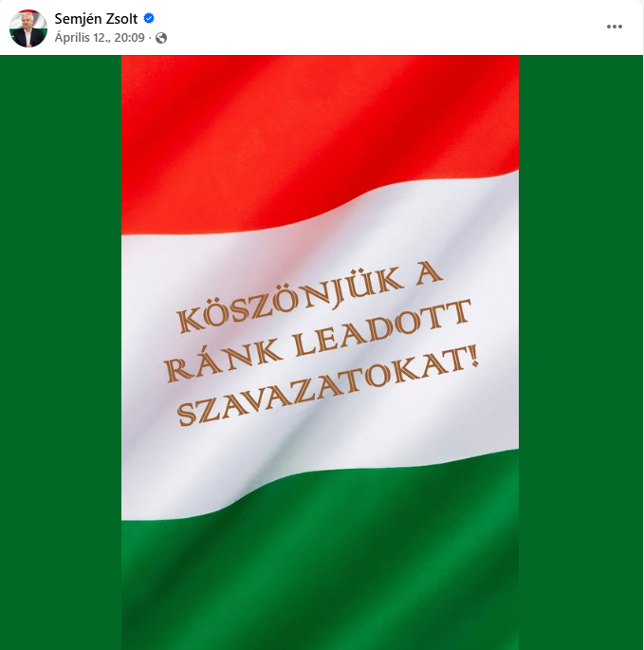This screenshot has width=644, height=650.
Task: Click dark green background left of image
Action: pos(61,352)
